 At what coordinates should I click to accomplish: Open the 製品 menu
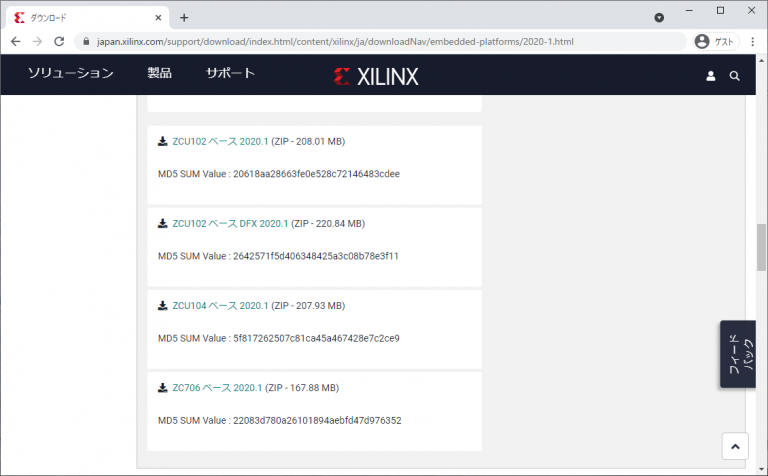pyautogui.click(x=159, y=74)
